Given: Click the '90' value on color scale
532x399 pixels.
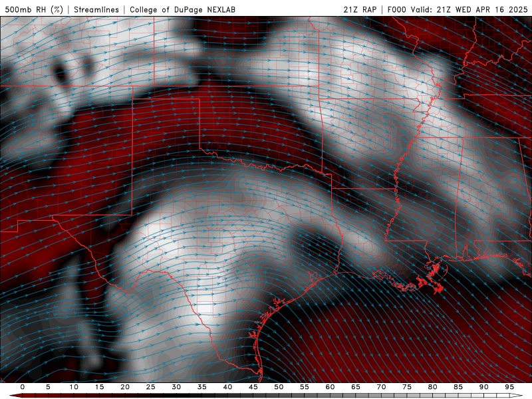Looking at the screenshot, I should [x=483, y=387].
